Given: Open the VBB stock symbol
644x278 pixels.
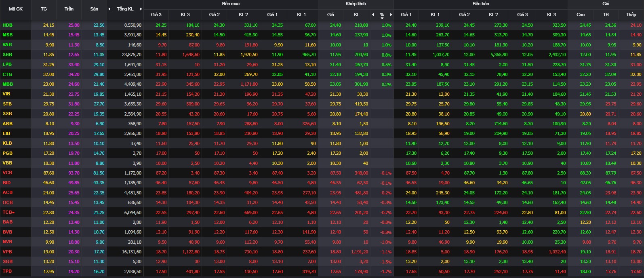Looking at the screenshot, I should 7,163.
